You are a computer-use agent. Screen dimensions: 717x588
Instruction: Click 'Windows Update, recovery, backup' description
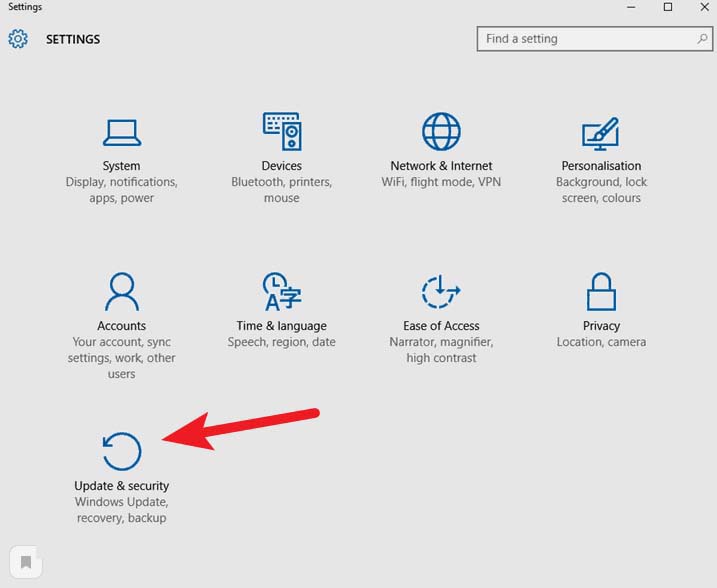point(122,510)
